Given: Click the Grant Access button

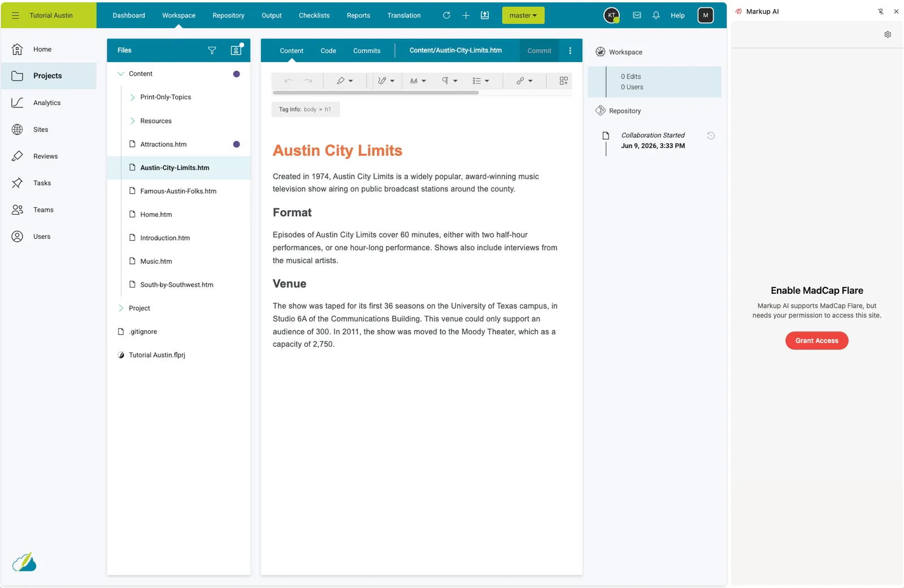Looking at the screenshot, I should click(x=816, y=341).
